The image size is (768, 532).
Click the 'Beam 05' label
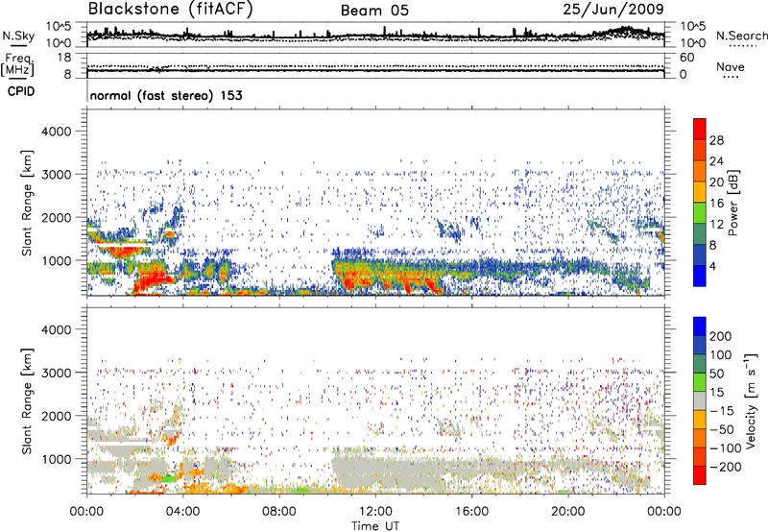point(374,11)
